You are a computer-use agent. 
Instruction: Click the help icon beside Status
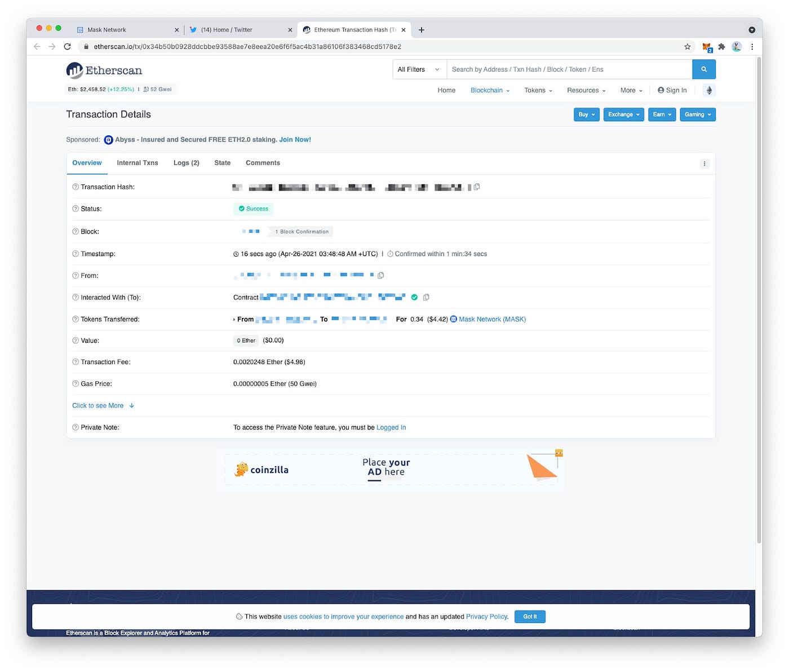[x=76, y=209]
